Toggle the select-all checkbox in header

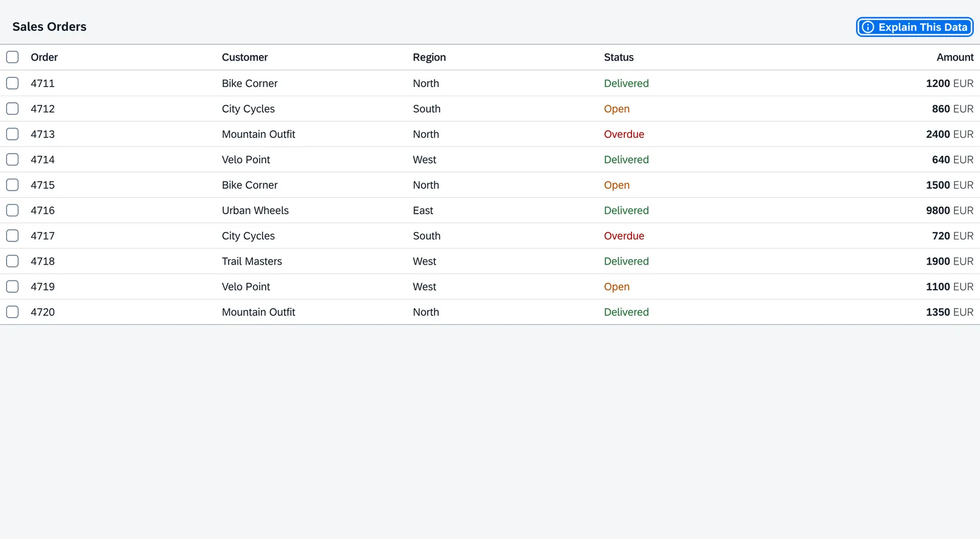[12, 57]
